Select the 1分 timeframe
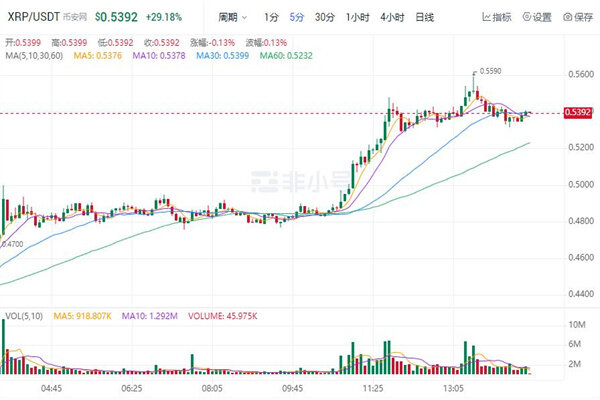 coord(272,17)
